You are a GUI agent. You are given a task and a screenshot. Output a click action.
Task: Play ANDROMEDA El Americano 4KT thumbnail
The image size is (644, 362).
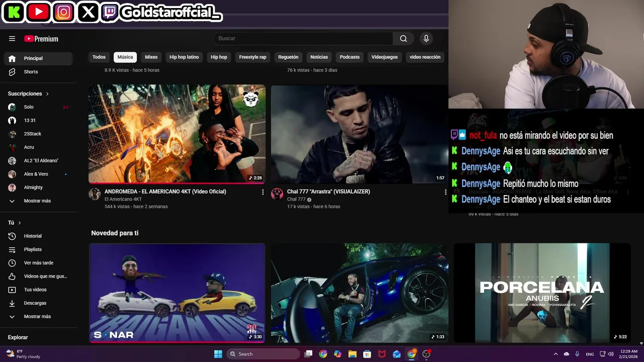tap(177, 134)
